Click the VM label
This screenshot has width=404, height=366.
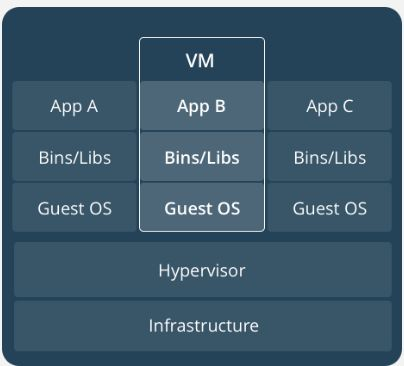(200, 61)
